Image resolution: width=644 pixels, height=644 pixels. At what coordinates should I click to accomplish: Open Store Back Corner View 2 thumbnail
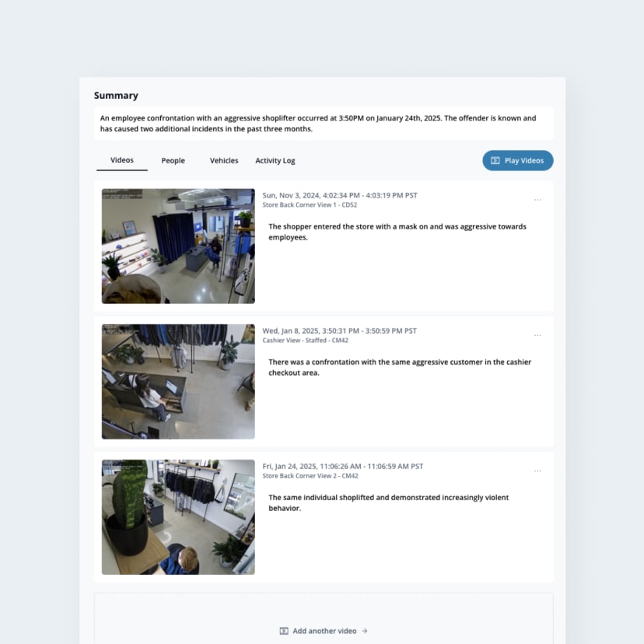tap(178, 517)
